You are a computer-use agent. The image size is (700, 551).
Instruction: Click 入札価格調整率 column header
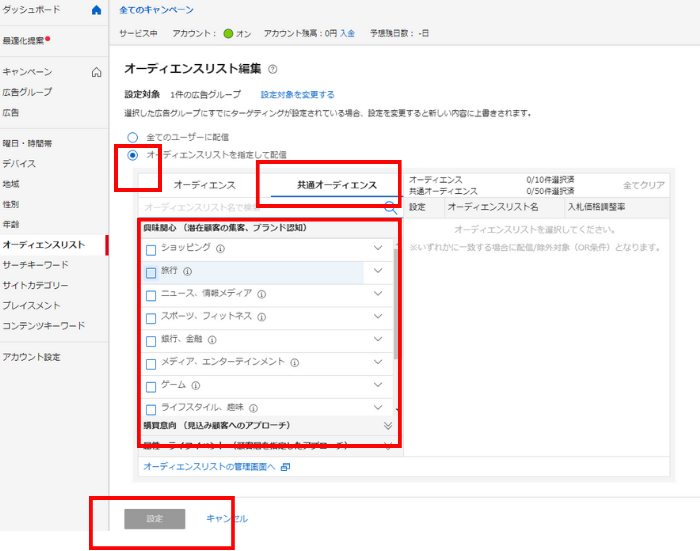pos(596,207)
